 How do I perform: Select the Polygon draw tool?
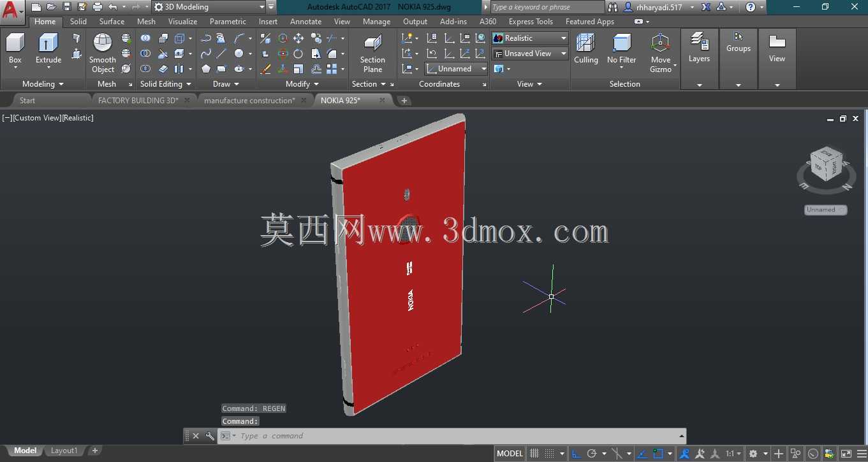tap(205, 69)
